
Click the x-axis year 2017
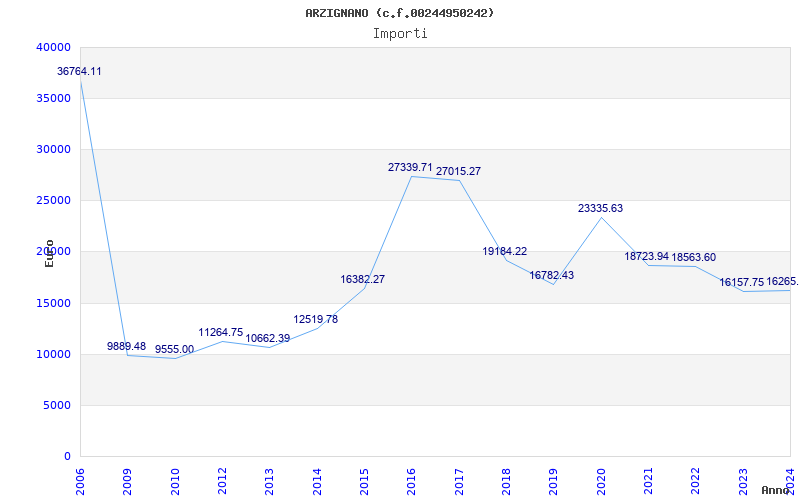(459, 482)
